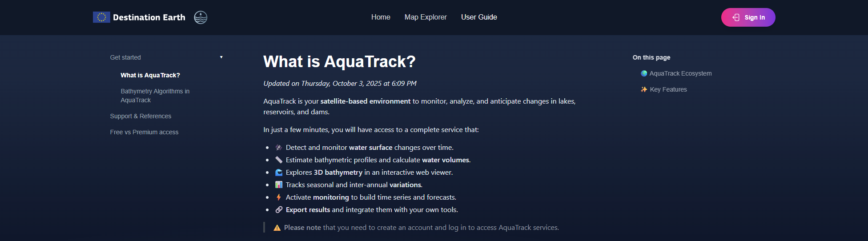The width and height of the screenshot is (868, 241).
Task: Open the Support & References link
Action: pos(141,116)
